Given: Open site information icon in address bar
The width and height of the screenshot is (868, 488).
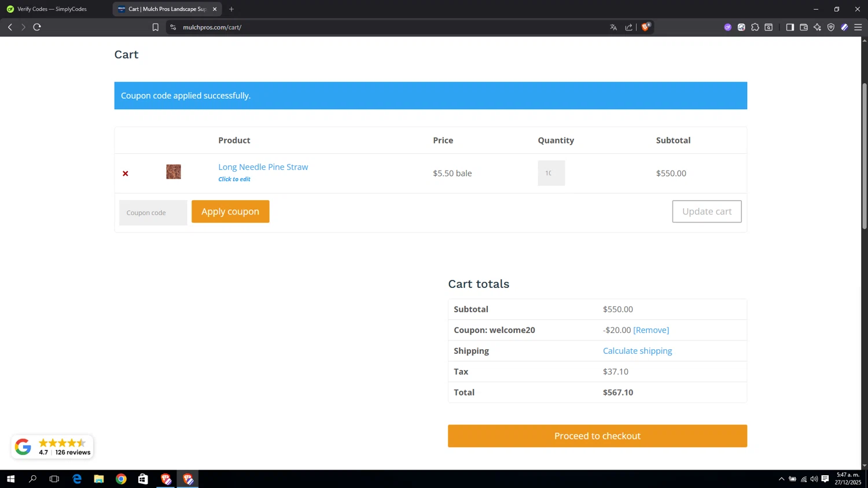Looking at the screenshot, I should (173, 27).
